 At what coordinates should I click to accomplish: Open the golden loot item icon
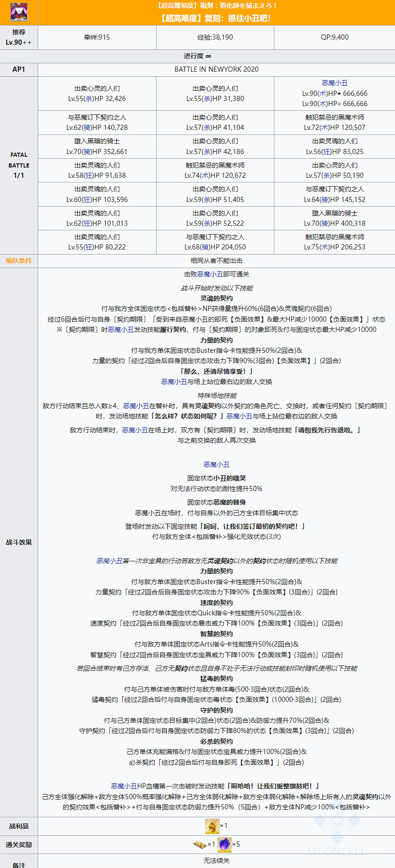pos(212,826)
